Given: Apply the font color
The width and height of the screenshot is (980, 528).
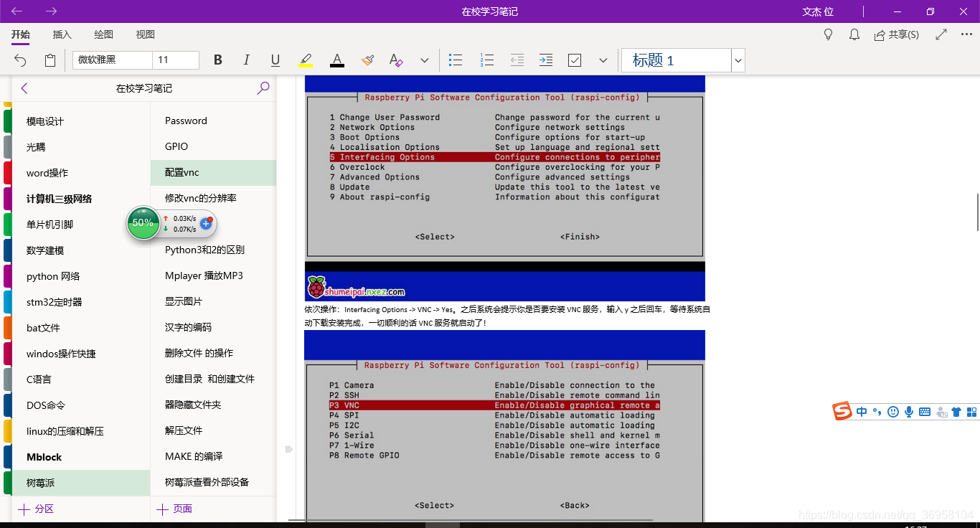Looking at the screenshot, I should pyautogui.click(x=336, y=60).
